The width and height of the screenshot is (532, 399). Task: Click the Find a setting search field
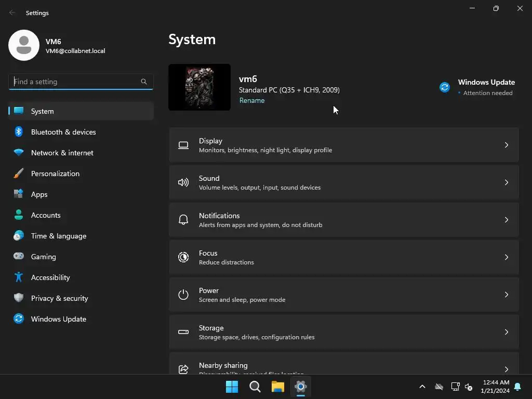pos(81,82)
